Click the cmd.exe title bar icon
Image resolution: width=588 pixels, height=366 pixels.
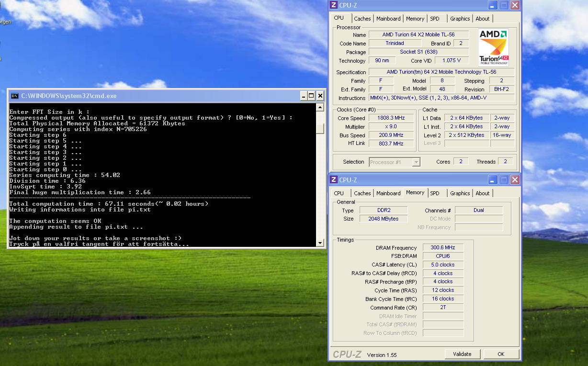15,96
